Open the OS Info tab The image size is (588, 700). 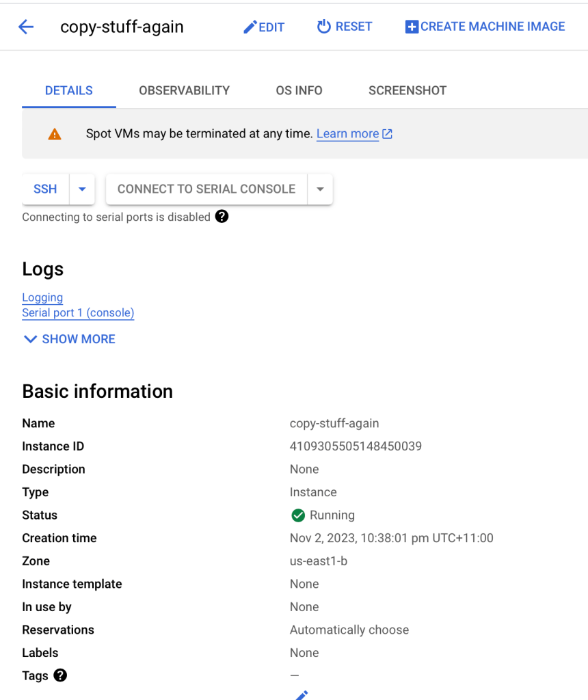click(x=299, y=90)
